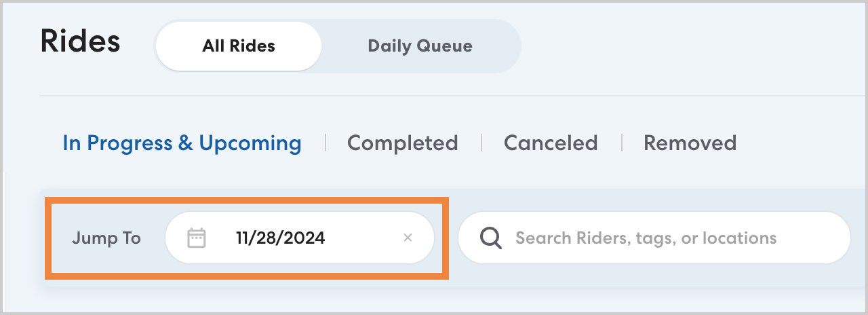This screenshot has height=315, width=868.
Task: Focus the Search Riders, tags, or locations field
Action: click(646, 238)
